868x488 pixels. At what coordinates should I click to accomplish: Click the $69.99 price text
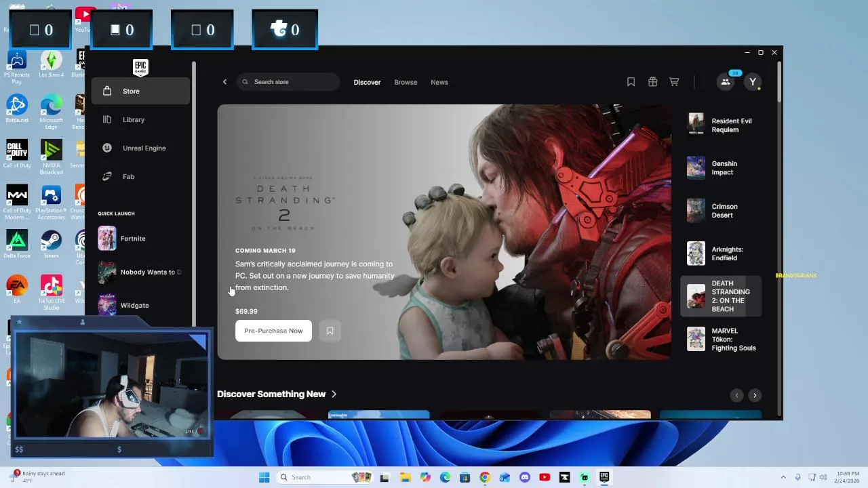[x=246, y=311]
